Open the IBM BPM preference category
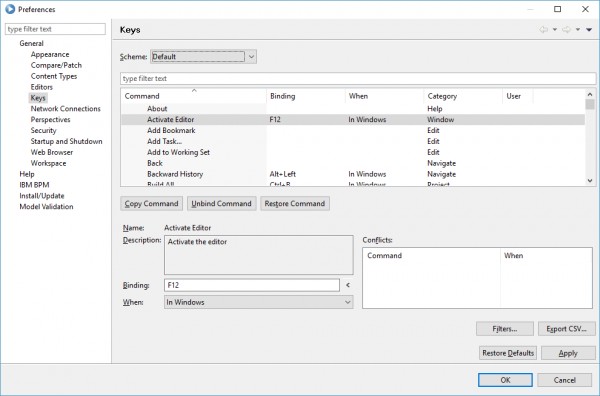The width and height of the screenshot is (600, 396). (34, 185)
